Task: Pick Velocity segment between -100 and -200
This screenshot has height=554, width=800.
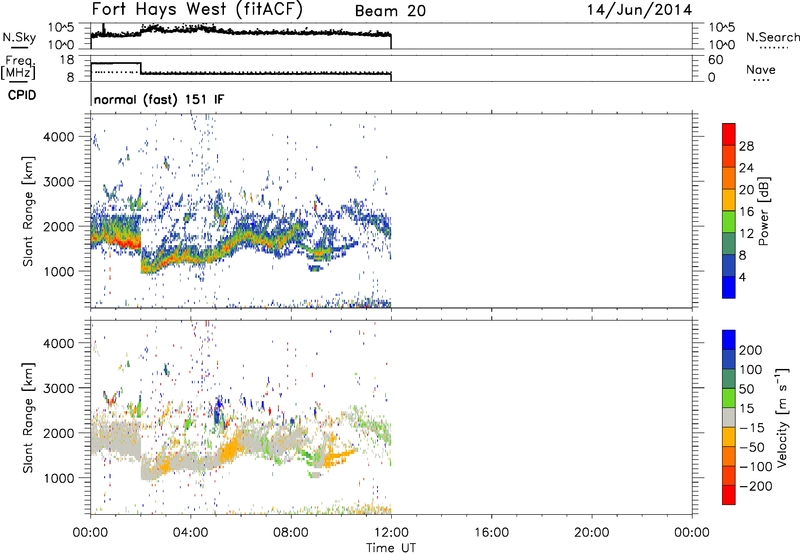Action: pyautogui.click(x=729, y=475)
